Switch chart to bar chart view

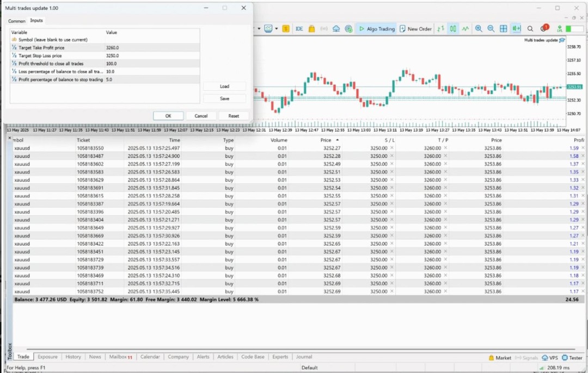click(440, 29)
